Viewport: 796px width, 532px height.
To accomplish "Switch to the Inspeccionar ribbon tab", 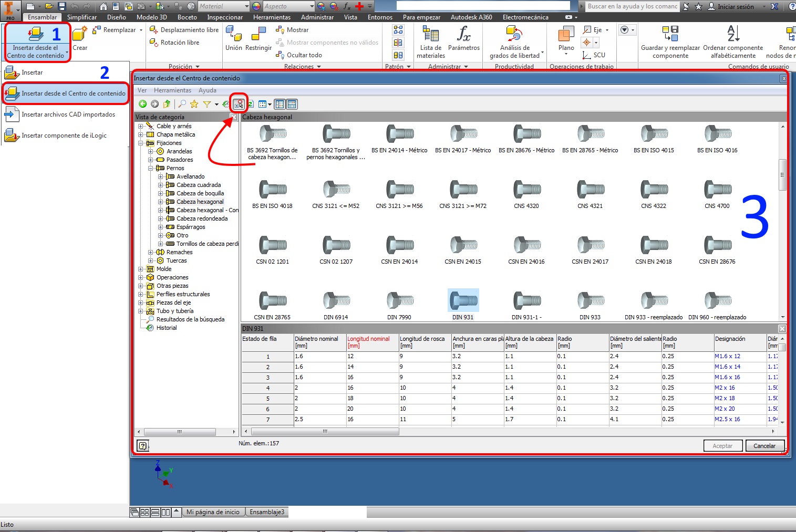I will point(225,17).
